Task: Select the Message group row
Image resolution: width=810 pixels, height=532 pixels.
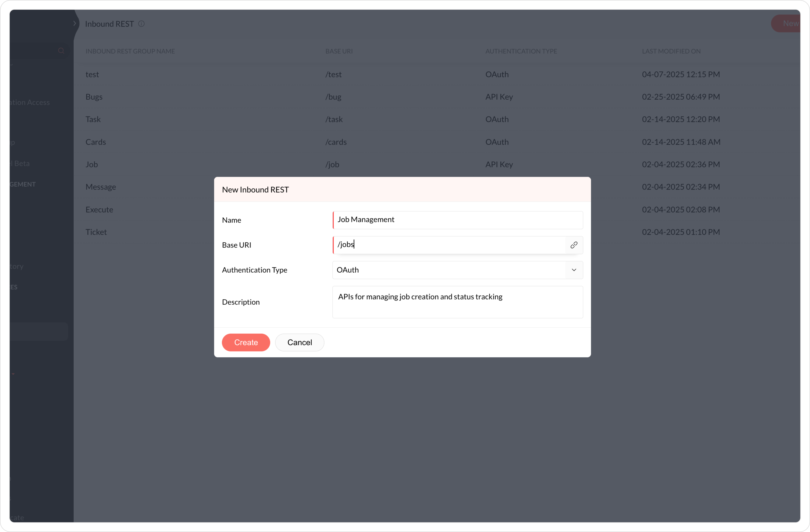Action: (101, 187)
